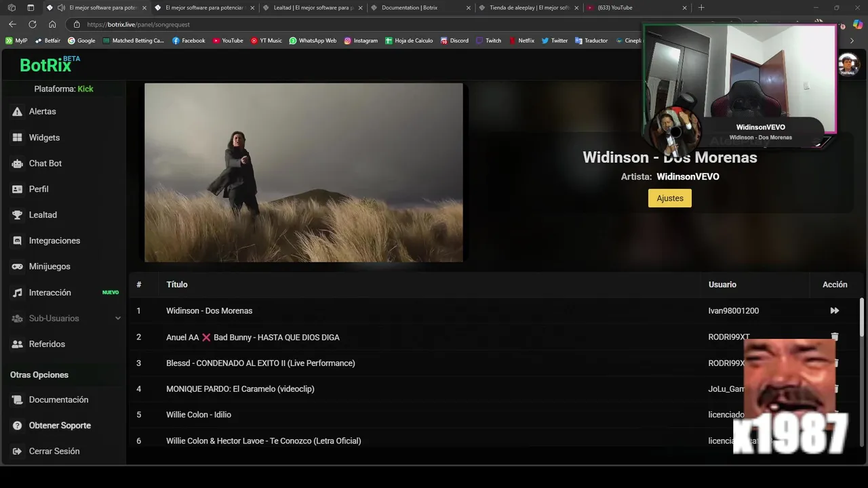The image size is (868, 488).
Task: Open a new browser tab with plus
Action: click(701, 7)
